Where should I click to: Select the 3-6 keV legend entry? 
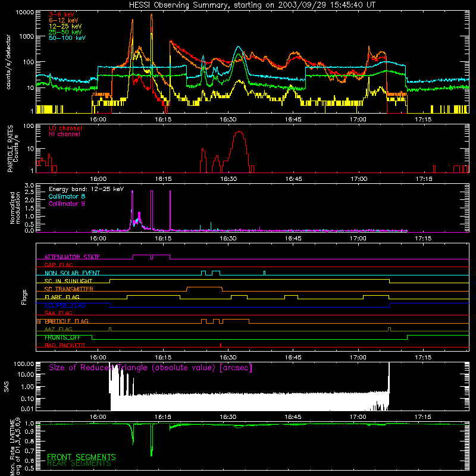62,14
